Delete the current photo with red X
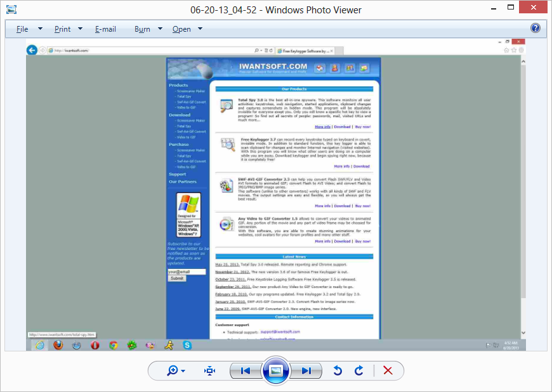This screenshot has width=552, height=392. point(388,371)
